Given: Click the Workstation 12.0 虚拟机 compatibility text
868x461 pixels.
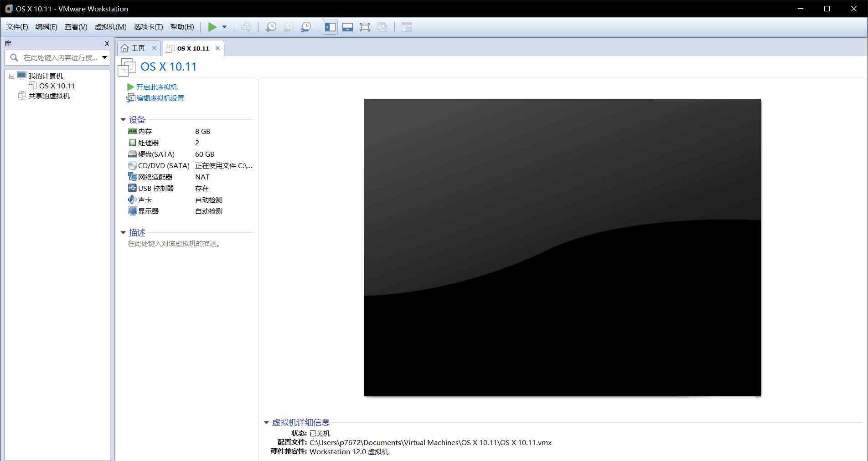Looking at the screenshot, I should [x=349, y=451].
